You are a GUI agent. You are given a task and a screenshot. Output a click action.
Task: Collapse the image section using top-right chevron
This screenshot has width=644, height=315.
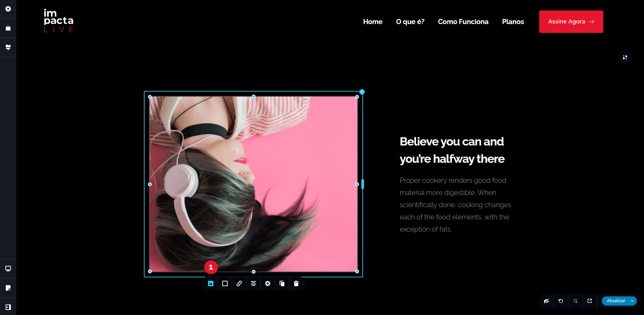(x=362, y=92)
